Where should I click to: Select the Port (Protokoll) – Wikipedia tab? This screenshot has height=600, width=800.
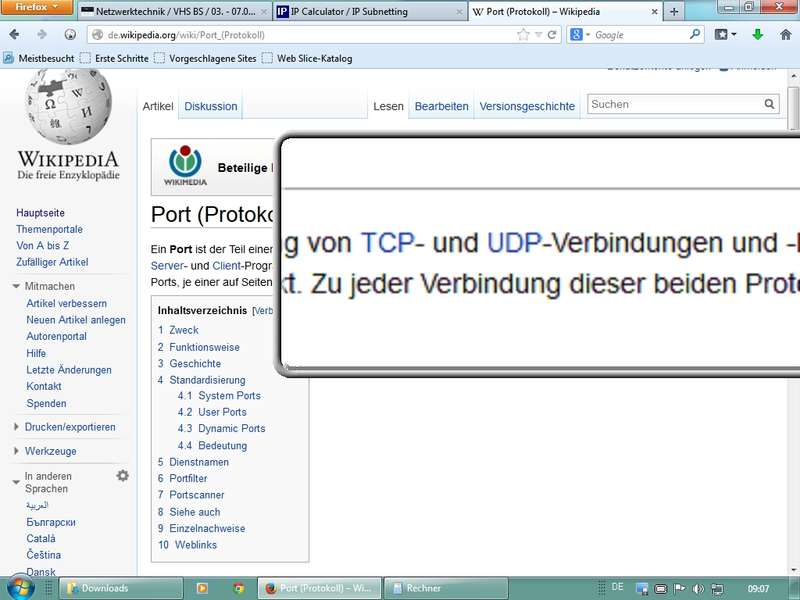[565, 11]
